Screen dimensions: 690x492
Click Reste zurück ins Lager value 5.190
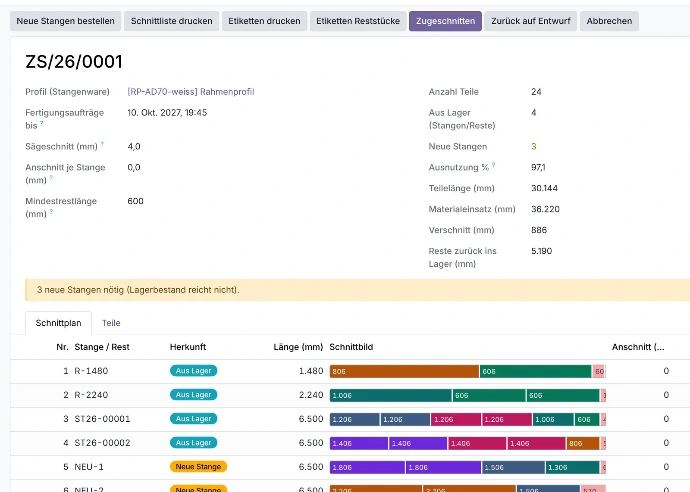(542, 251)
